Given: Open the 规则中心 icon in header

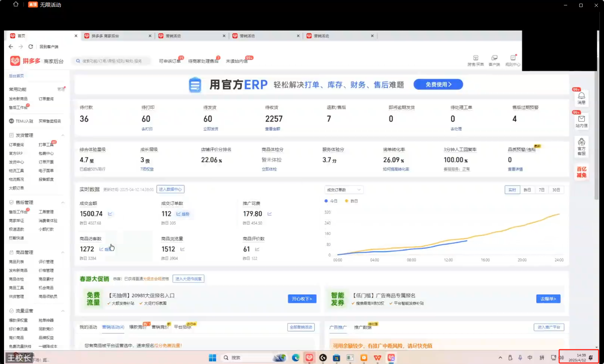Looking at the screenshot, I should tap(513, 60).
